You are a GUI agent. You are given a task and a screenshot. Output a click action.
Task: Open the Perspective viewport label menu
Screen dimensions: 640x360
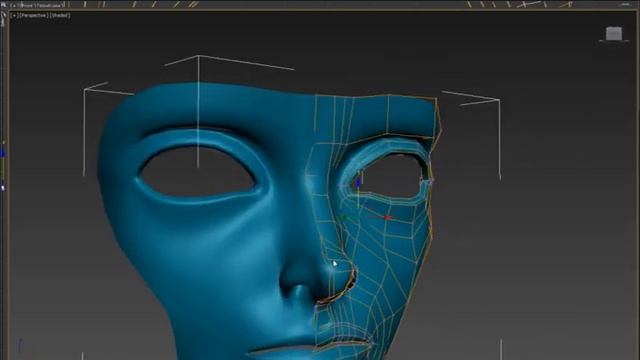(x=33, y=15)
